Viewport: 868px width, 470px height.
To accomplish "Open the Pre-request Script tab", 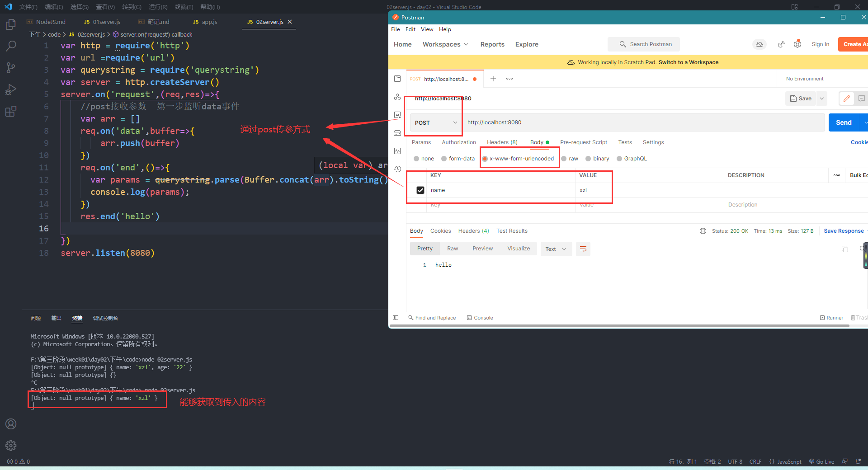I will [x=584, y=142].
